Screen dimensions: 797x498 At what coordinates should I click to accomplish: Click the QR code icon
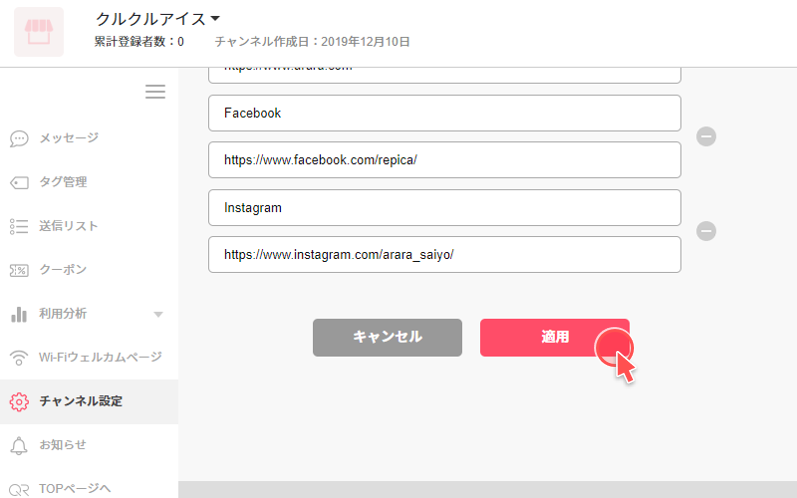[19, 490]
